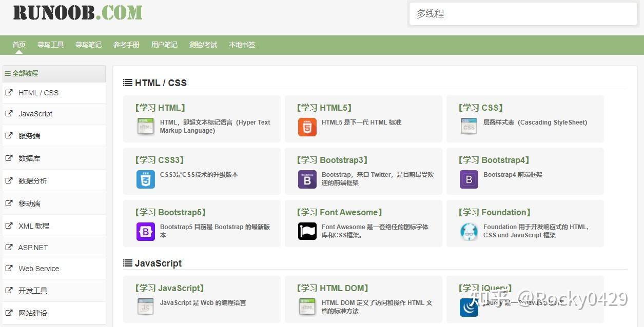Select HTML / CSS in the sidebar

38,93
